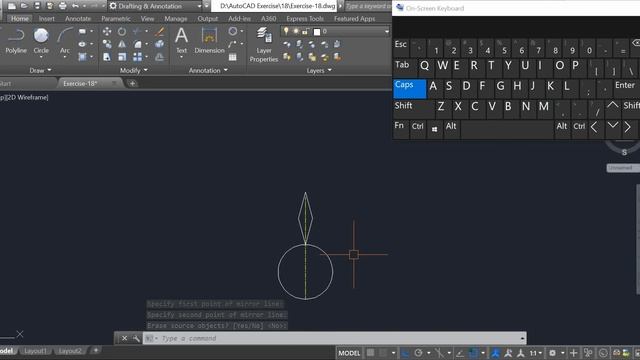Click the Offset tool icon
Viewport: 640px width, 360px height.
tap(159, 57)
